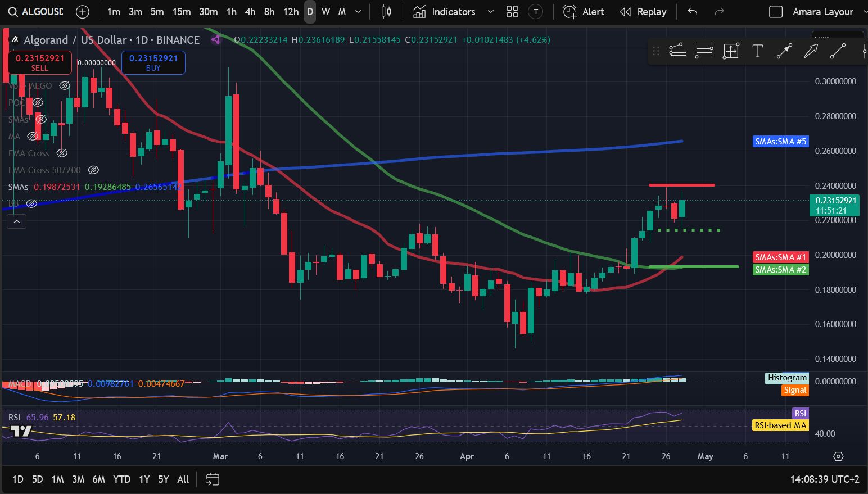Screen dimensions: 868x494
Task: Open the Indicators dialog
Action: tap(445, 12)
